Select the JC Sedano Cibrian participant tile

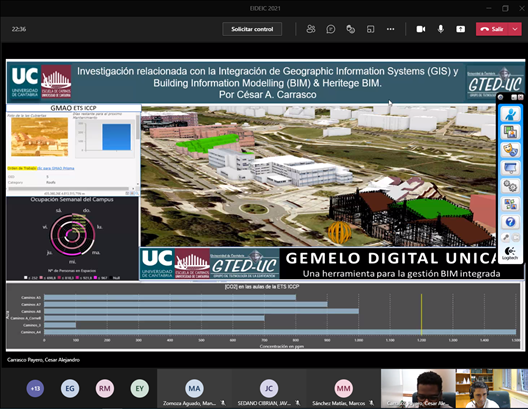point(269,388)
